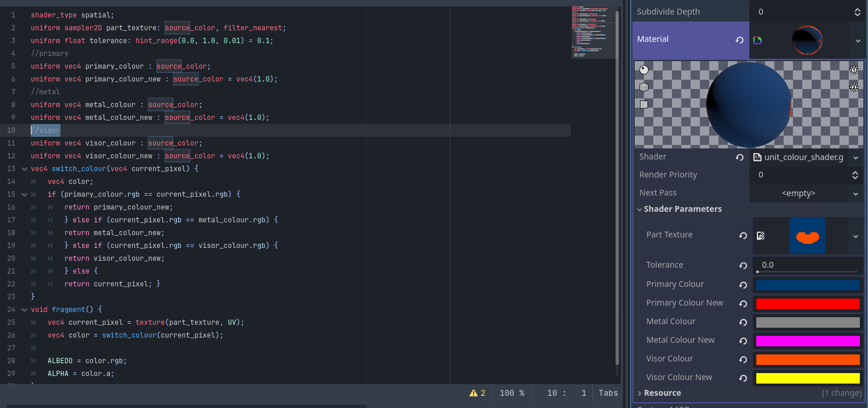This screenshot has height=408, width=868.
Task: Click the '//metal' comment line
Action: pyautogui.click(x=45, y=92)
